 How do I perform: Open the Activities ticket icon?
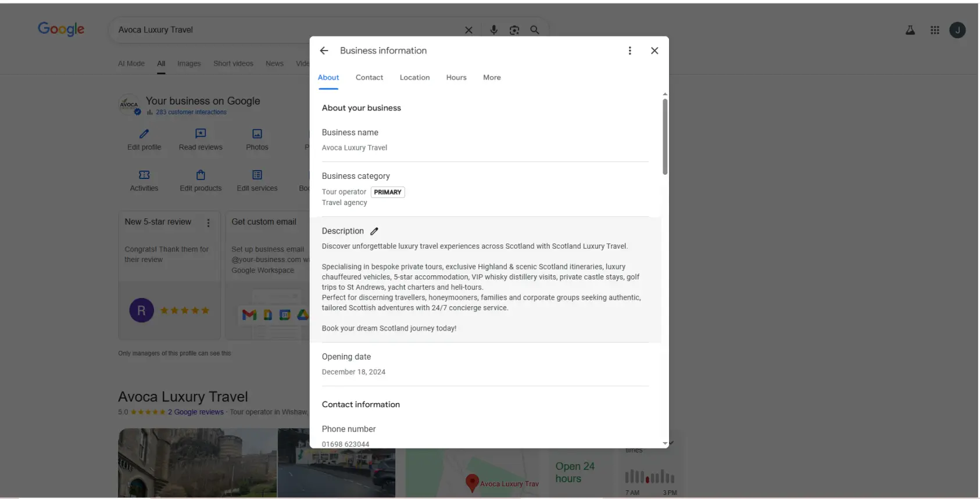[144, 175]
